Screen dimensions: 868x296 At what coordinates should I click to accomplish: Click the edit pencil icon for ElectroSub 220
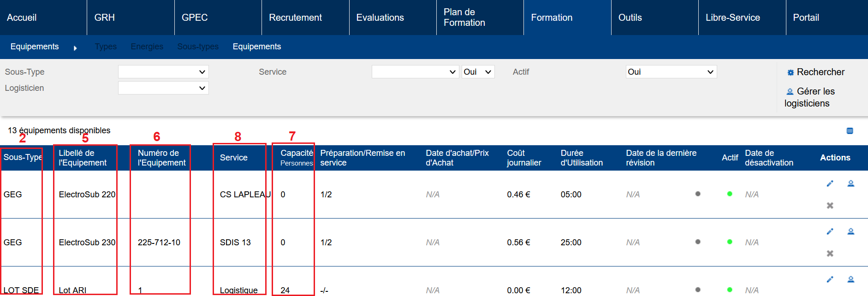coord(830,184)
